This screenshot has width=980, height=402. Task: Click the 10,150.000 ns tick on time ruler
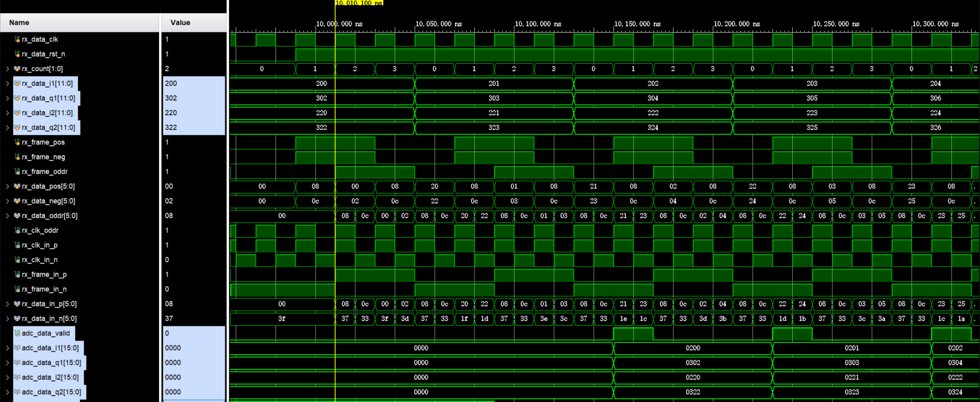(x=637, y=24)
